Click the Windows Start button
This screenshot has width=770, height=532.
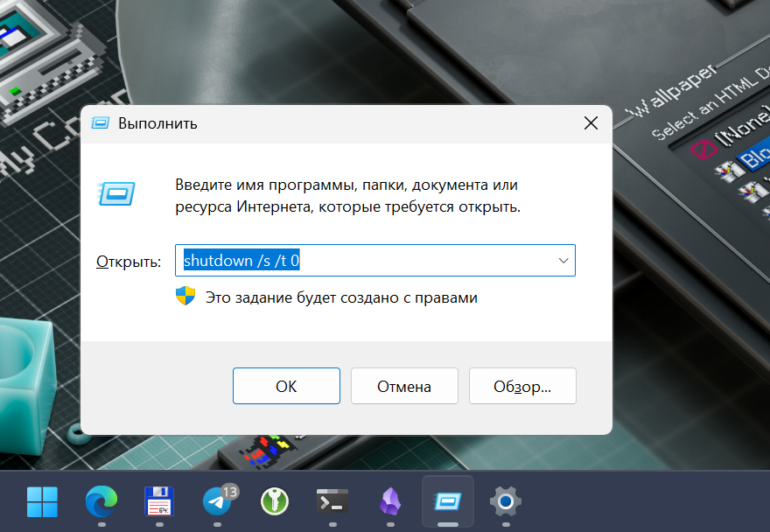pos(42,502)
